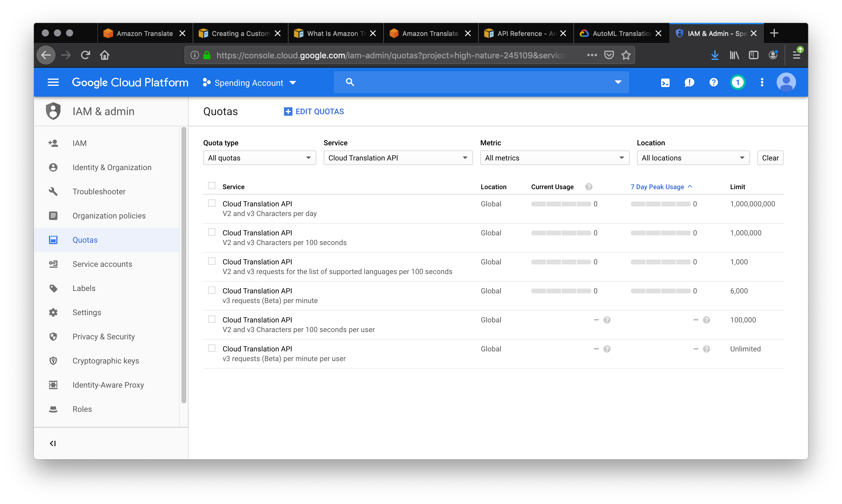Click help icon for Characters per 100 seconds per user current usage
This screenshot has height=504, width=842.
pyautogui.click(x=607, y=320)
